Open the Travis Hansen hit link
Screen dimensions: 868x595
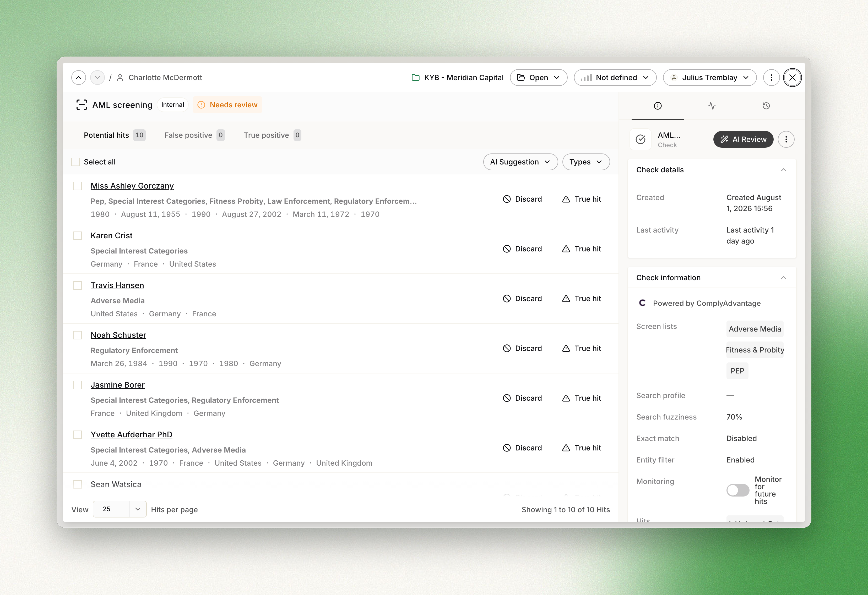click(117, 285)
